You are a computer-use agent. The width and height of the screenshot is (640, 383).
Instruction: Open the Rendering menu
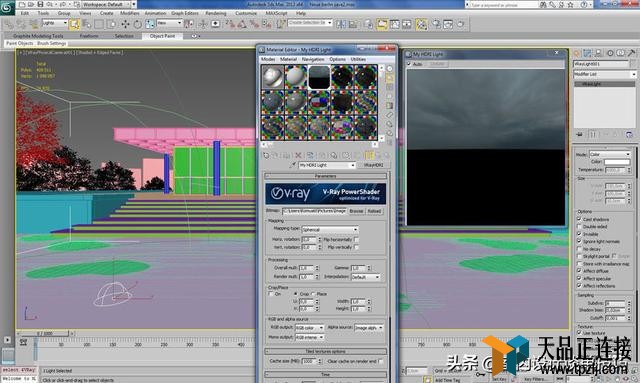[x=216, y=13]
